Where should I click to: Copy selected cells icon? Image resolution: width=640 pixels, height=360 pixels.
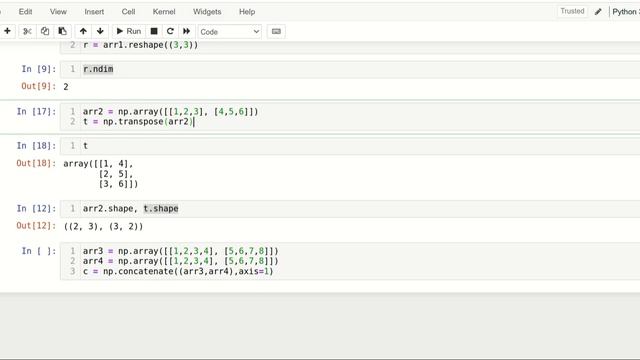pyautogui.click(x=45, y=31)
